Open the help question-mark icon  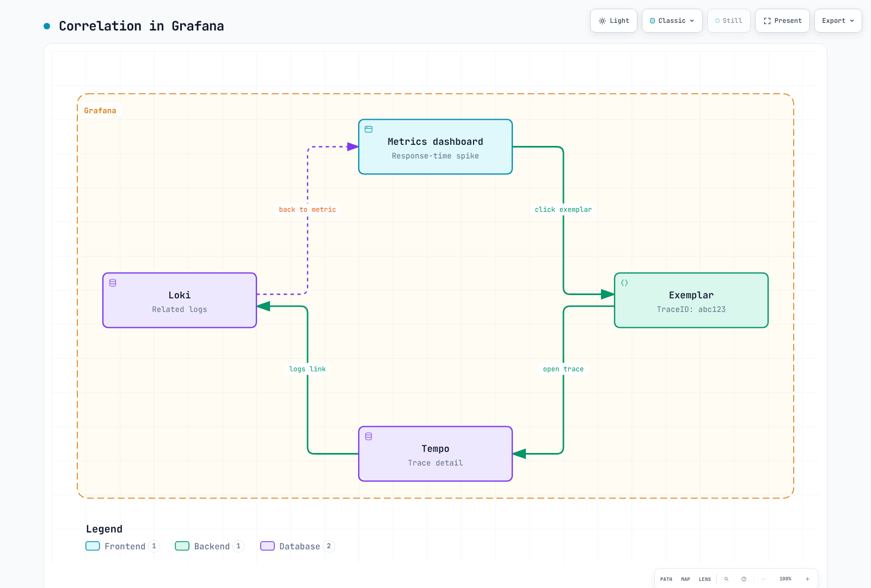point(744,579)
